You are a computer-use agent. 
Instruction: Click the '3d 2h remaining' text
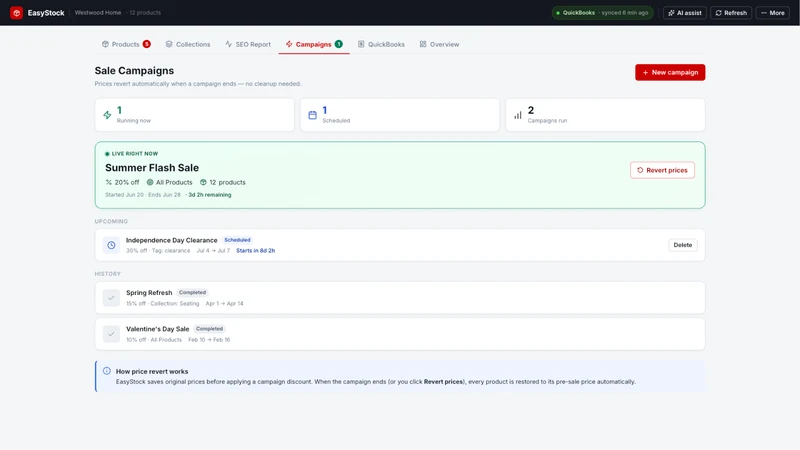(210, 195)
